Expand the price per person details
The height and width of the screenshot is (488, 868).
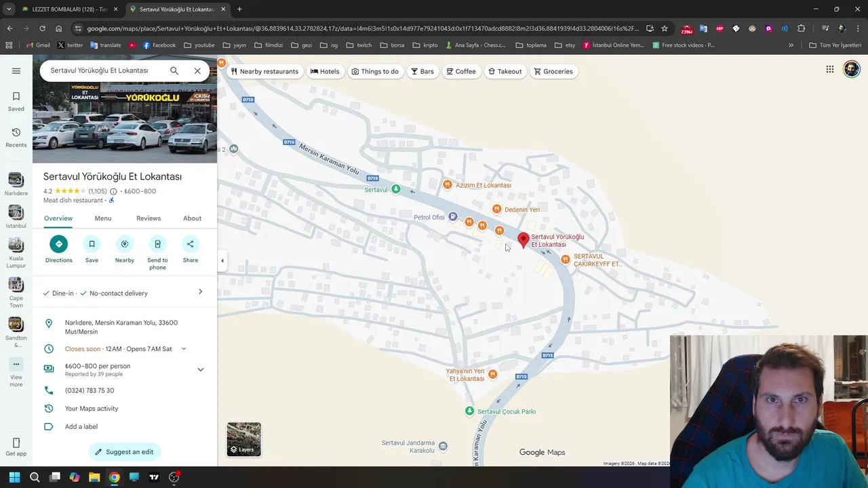[200, 369]
